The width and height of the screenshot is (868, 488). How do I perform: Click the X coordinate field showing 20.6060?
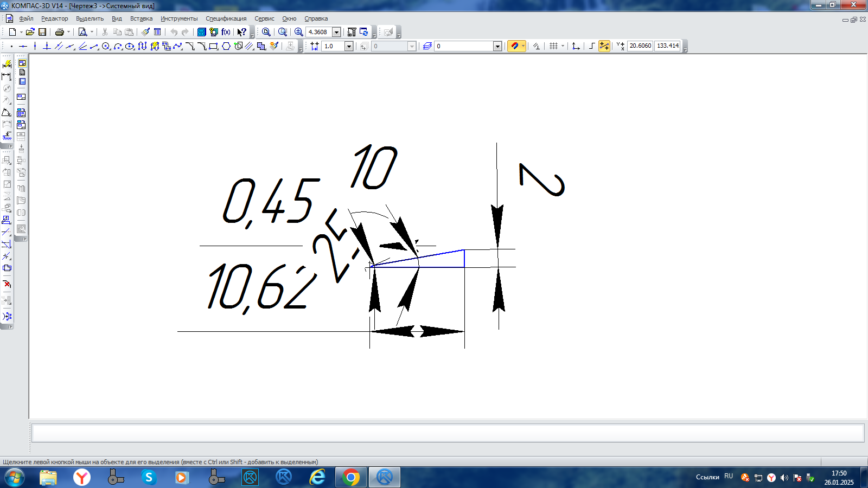pyautogui.click(x=640, y=46)
